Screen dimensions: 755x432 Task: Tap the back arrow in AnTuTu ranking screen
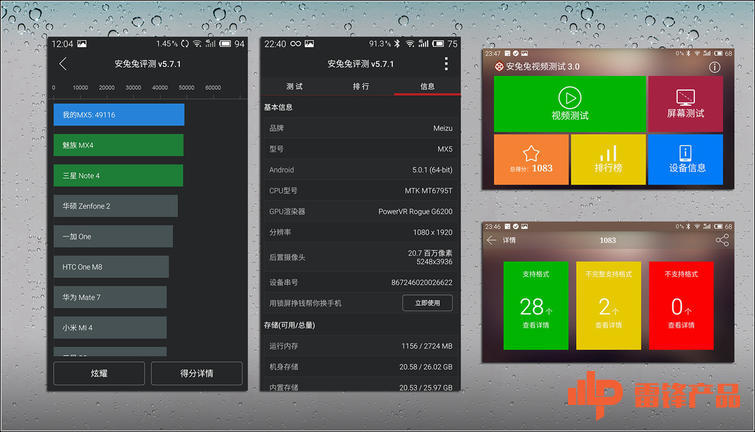point(63,64)
